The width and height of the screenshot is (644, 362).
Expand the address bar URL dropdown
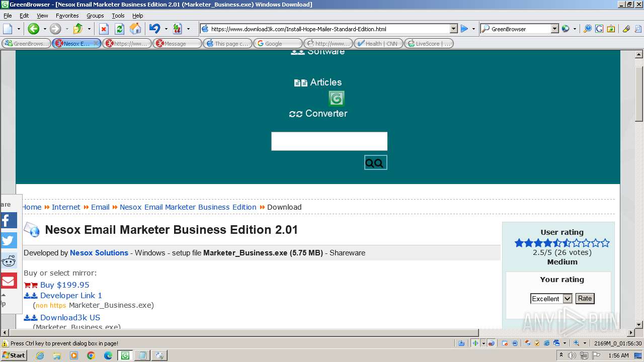(453, 29)
